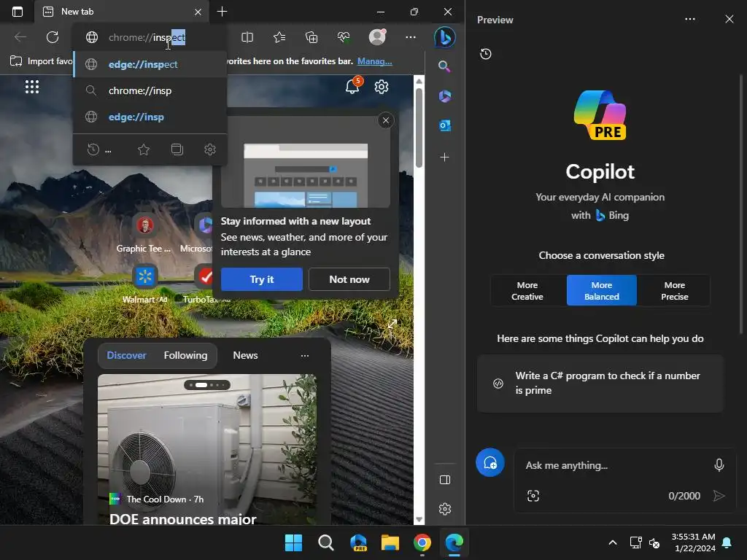Click the New tab browser tab

point(122,12)
